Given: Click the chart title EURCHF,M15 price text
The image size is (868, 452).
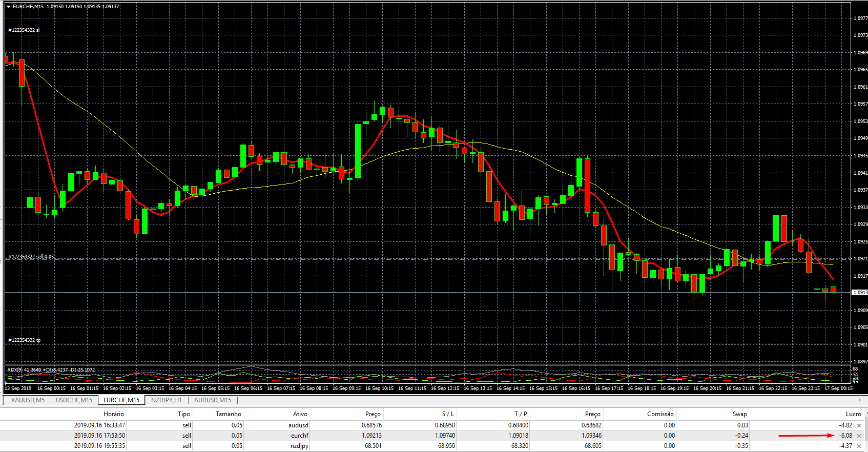Looking at the screenshot, I should point(66,7).
